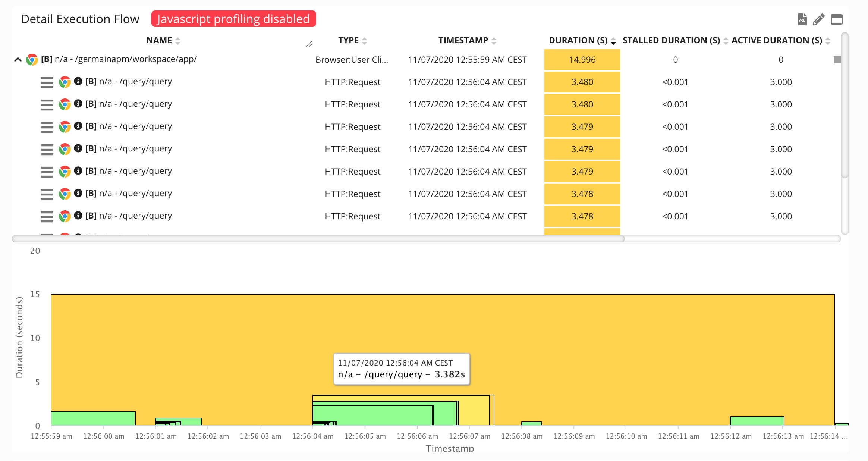Select the 14.996 duration cell on the root row
This screenshot has height=461, width=868.
[582, 60]
